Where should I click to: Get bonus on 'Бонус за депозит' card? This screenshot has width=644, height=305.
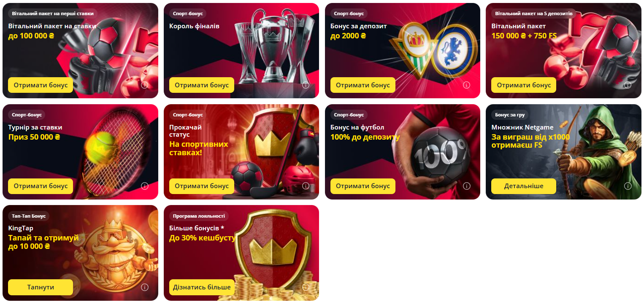(363, 85)
